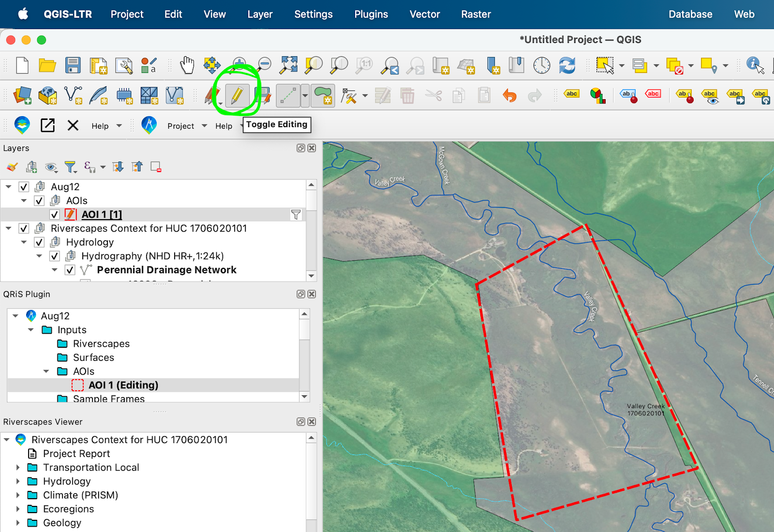Open the Project menu in the menu bar
774x532 pixels.
[127, 15]
